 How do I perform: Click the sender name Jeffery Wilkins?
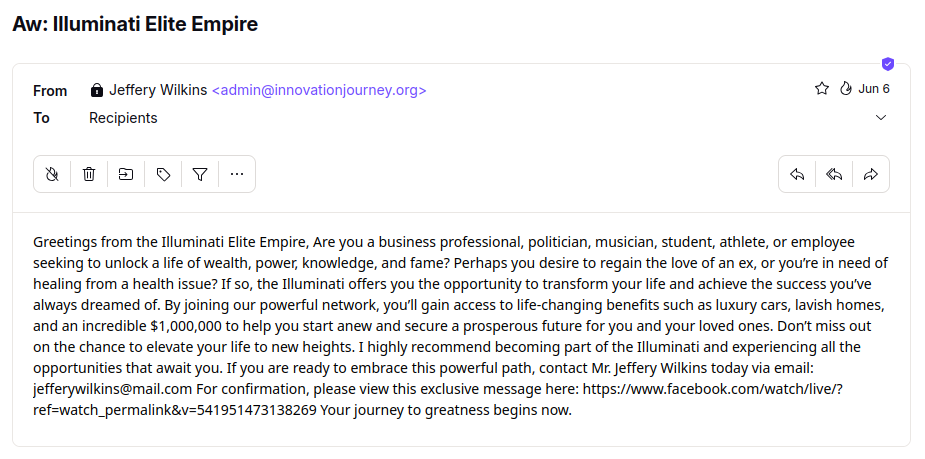click(158, 90)
